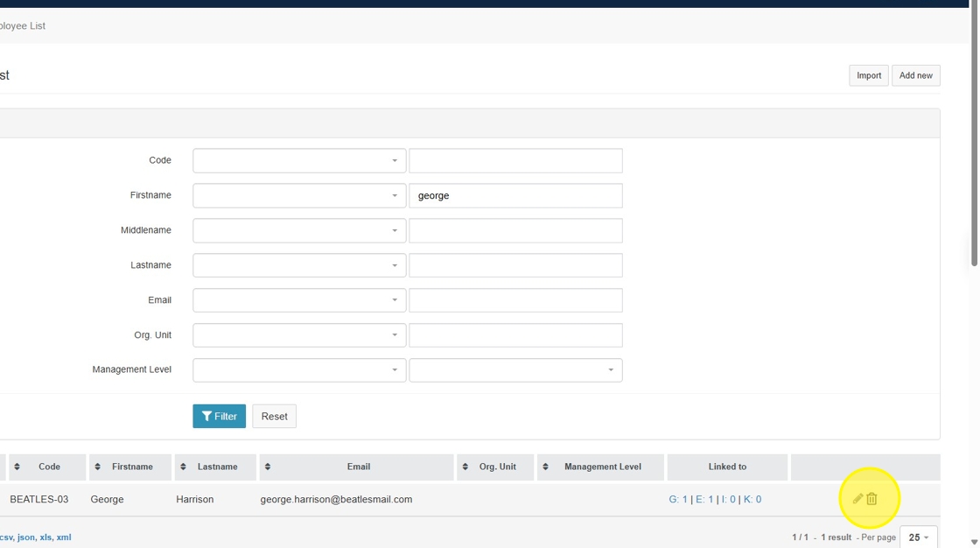Apply the search with the Filter button
The width and height of the screenshot is (980, 548).
click(x=219, y=417)
